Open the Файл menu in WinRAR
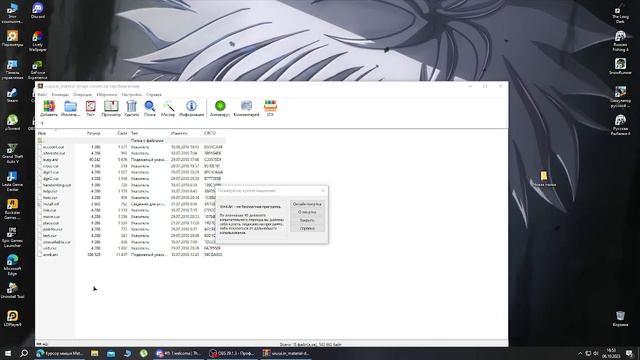 (42, 95)
